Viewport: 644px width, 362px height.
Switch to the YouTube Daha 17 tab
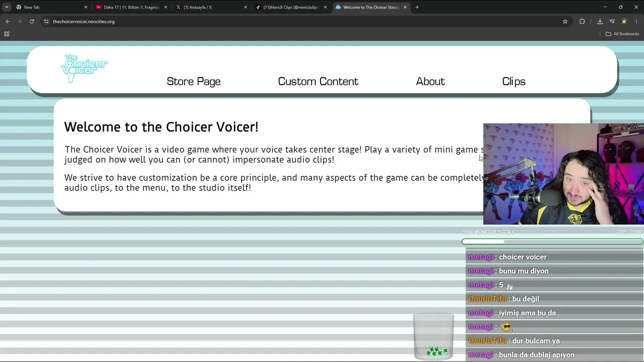131,7
